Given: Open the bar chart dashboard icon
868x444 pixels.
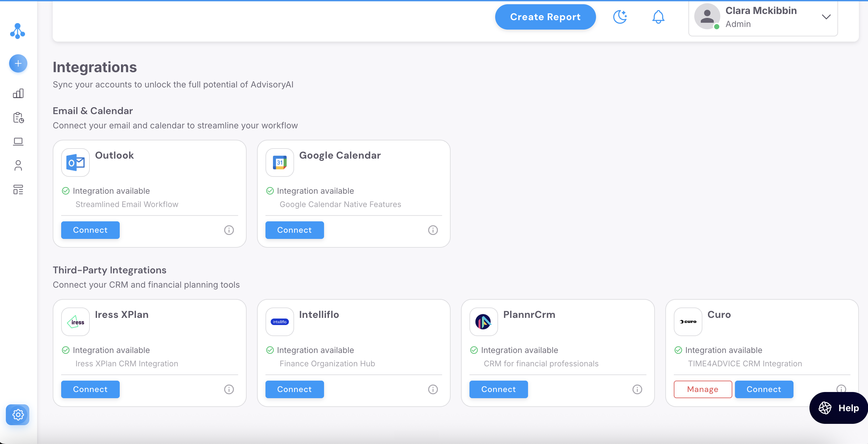Looking at the screenshot, I should tap(18, 93).
